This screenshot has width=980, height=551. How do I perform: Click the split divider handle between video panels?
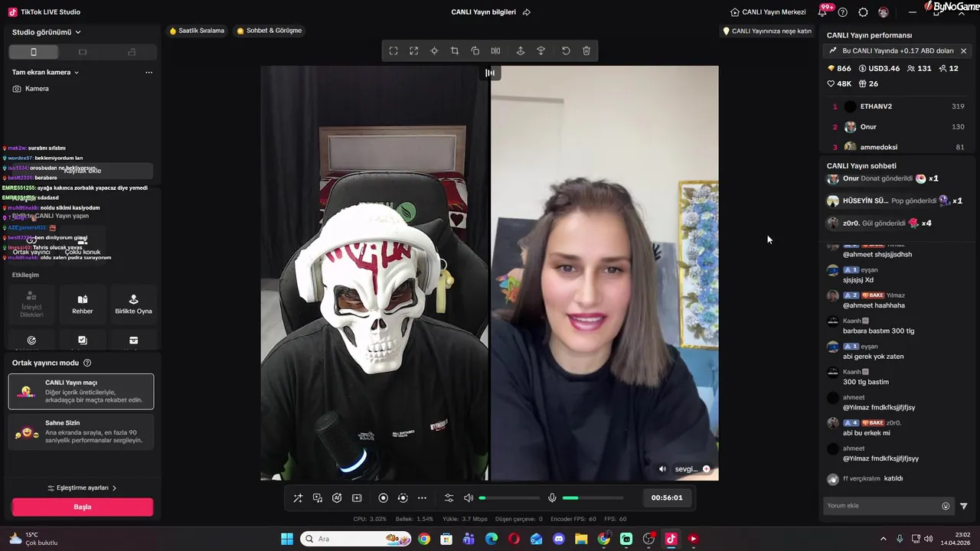click(x=490, y=73)
